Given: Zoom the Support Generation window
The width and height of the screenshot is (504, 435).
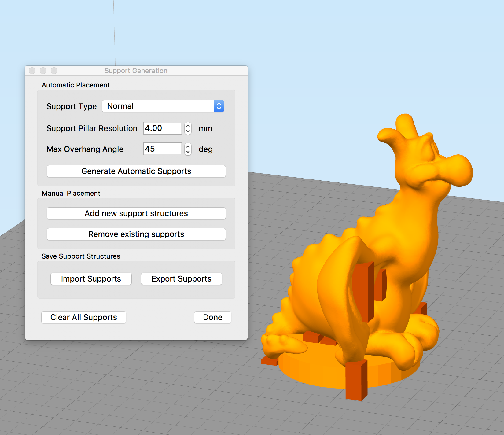Looking at the screenshot, I should pyautogui.click(x=54, y=71).
